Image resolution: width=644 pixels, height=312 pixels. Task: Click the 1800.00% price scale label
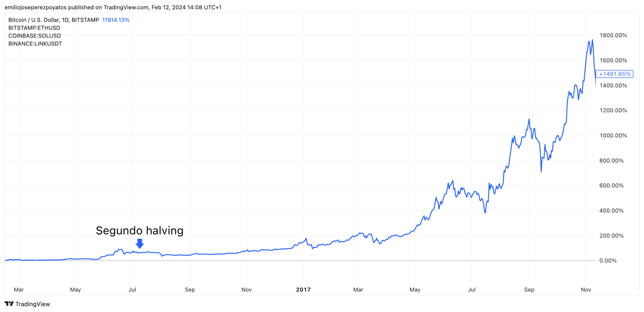coord(613,35)
